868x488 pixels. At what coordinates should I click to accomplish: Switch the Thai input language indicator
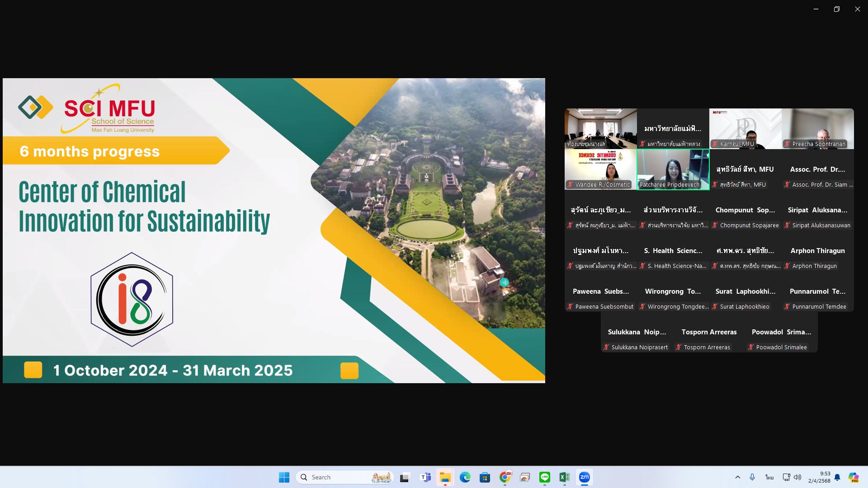(769, 477)
